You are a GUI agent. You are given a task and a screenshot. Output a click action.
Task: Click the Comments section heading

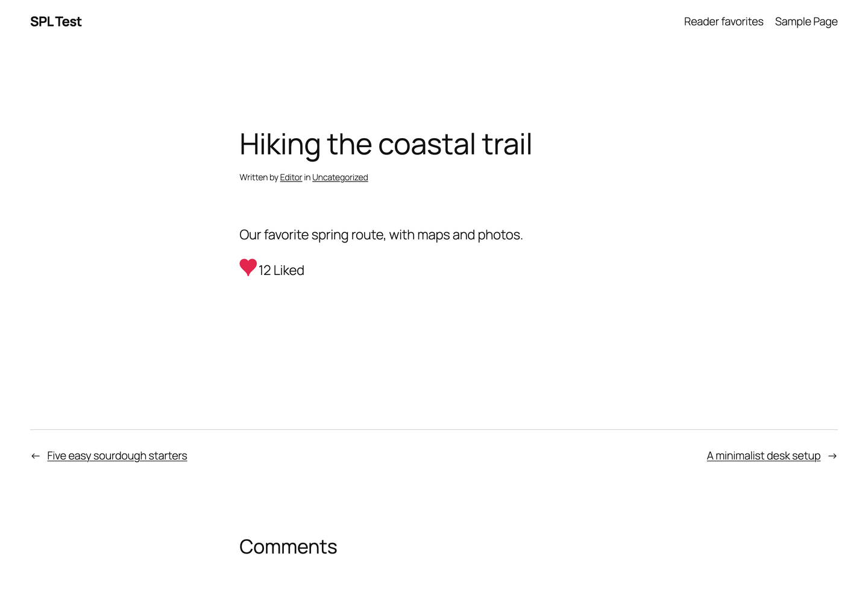[288, 547]
